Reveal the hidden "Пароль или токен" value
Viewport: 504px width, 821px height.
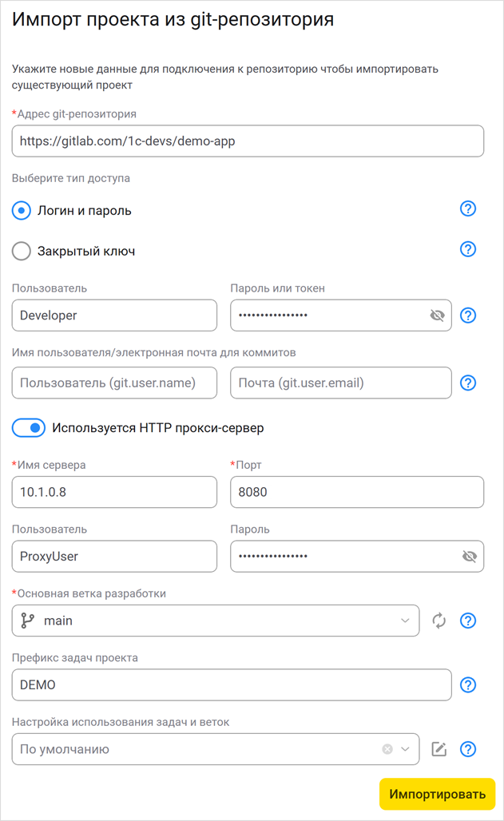point(438,315)
